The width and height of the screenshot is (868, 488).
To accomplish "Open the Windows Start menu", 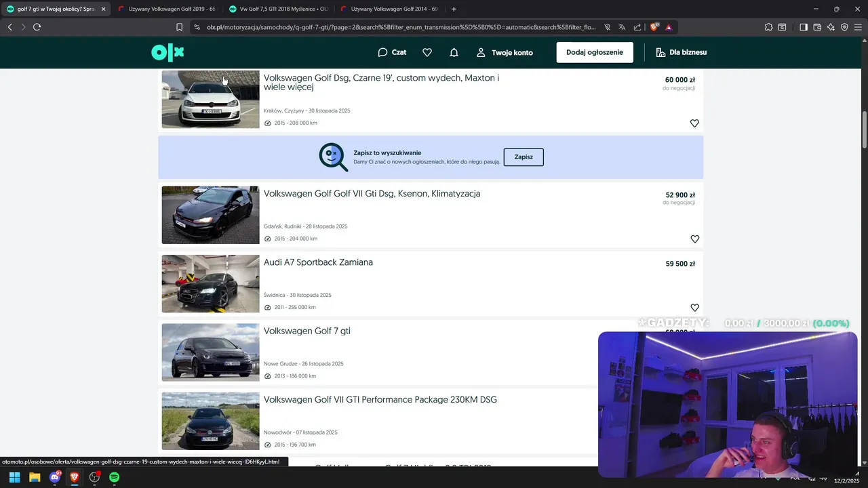I will point(14,477).
